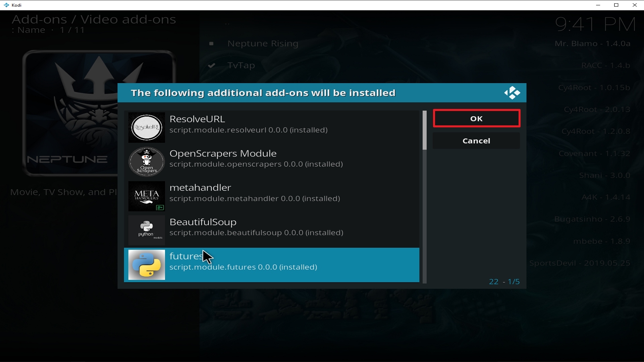Click the Cy4Root - 1.0.15b label

point(594,87)
